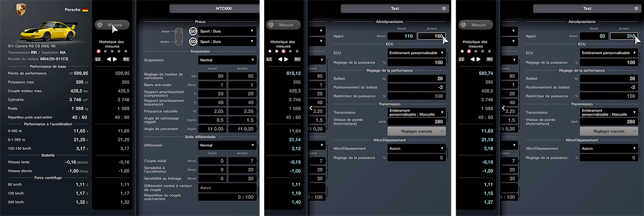Open the Avant tyres Sport : Durs dropdown
644x216 pixels.
click(x=227, y=31)
